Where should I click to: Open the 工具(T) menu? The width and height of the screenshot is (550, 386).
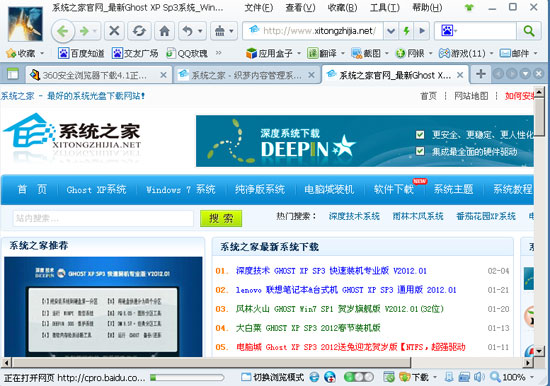point(384,7)
